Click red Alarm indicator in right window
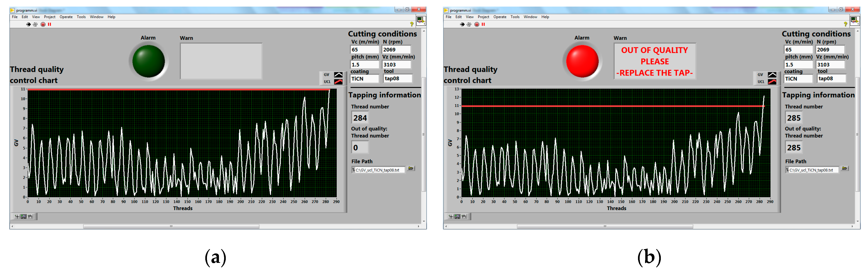This screenshot has width=868, height=273. [x=582, y=61]
